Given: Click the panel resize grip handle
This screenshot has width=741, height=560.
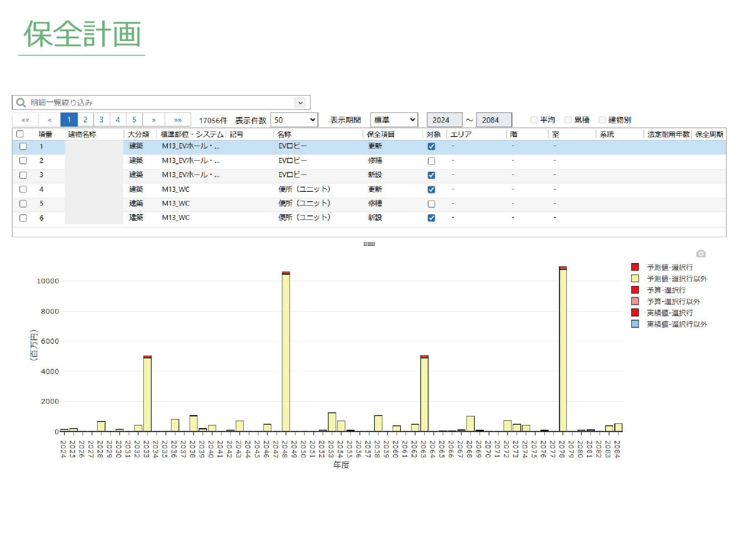Looking at the screenshot, I should 369,244.
